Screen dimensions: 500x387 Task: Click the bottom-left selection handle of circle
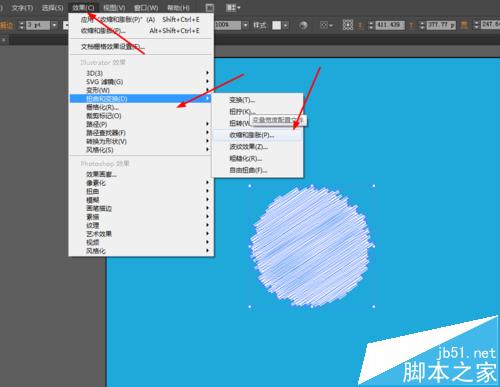(x=250, y=306)
